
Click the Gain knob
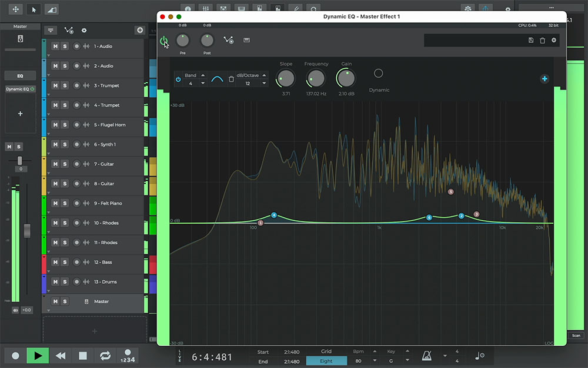pos(346,78)
